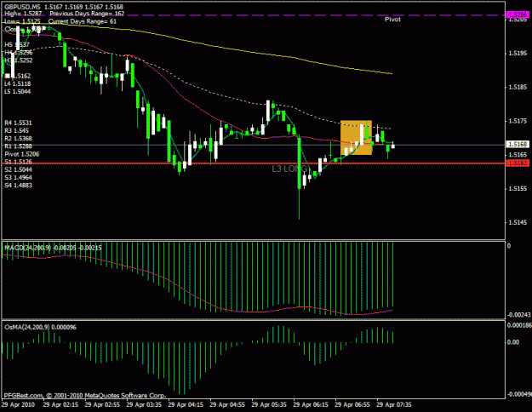532x412 pixels.
Task: Click the red 1.5162 price tag
Action: [517, 163]
